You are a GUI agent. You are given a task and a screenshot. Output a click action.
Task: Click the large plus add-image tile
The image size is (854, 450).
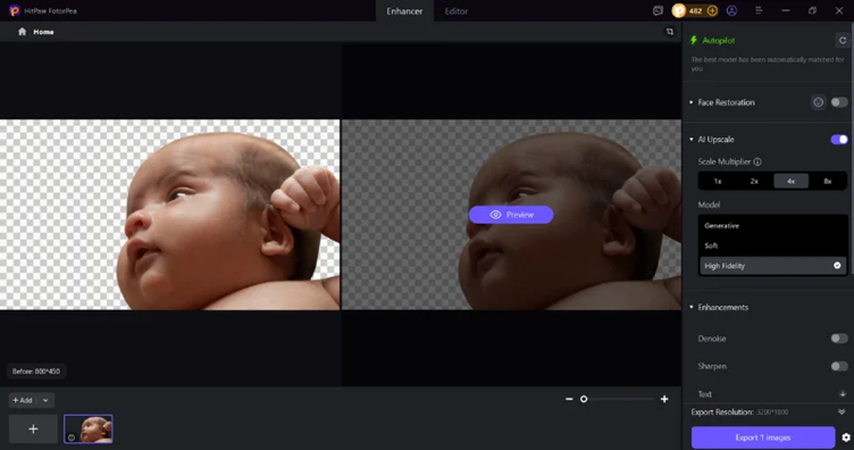tap(33, 429)
